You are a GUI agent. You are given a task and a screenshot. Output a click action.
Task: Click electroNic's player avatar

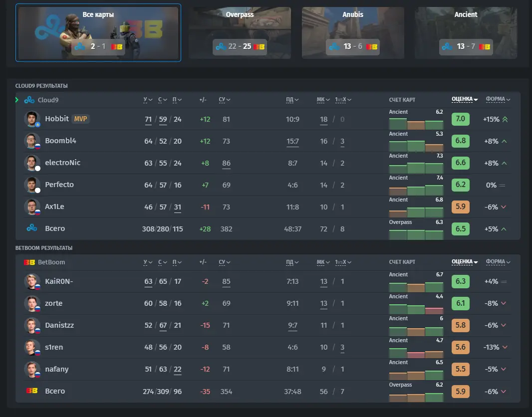pos(32,163)
